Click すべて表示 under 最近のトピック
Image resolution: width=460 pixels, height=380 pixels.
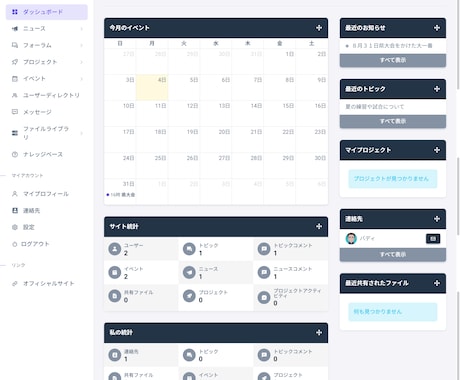pos(393,121)
